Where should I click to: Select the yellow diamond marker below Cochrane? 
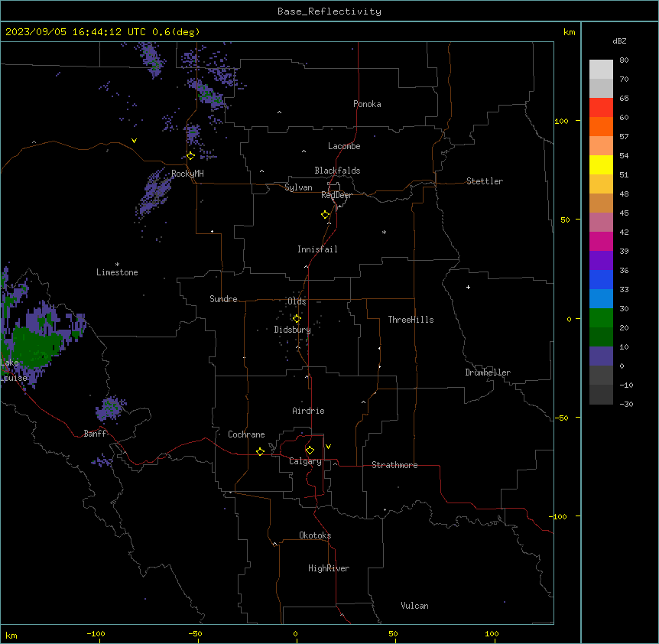point(260,451)
